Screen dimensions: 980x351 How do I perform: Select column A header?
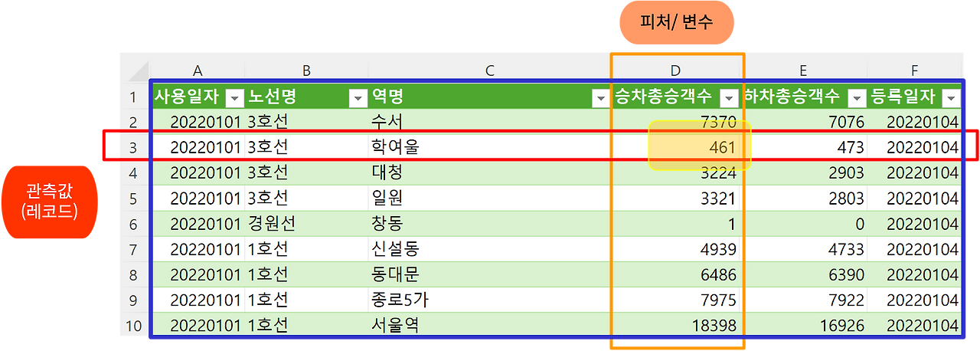198,71
